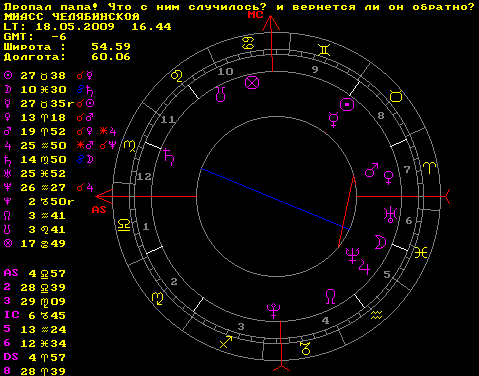Image resolution: width=479 pixels, height=376 pixels.
Task: Select the house number 10 label
Action: point(225,71)
